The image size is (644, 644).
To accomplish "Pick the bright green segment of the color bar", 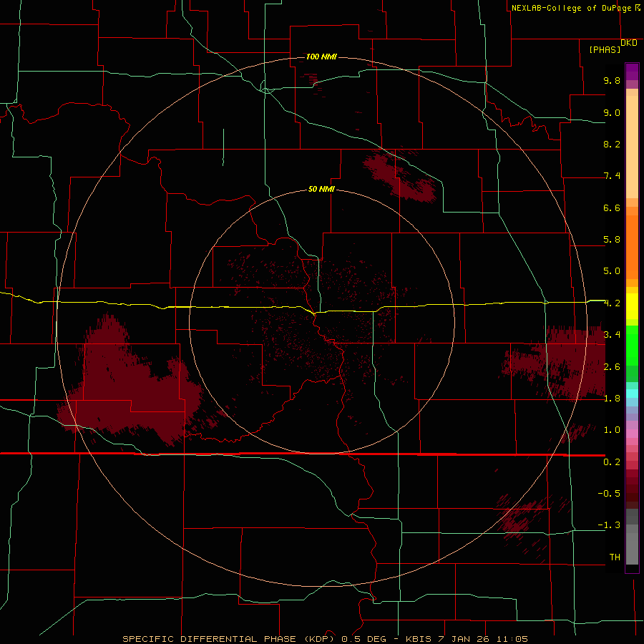I will tap(632, 345).
